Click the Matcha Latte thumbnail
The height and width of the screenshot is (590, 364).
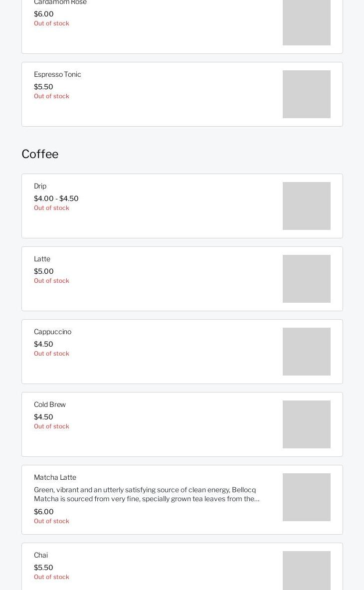point(306,497)
